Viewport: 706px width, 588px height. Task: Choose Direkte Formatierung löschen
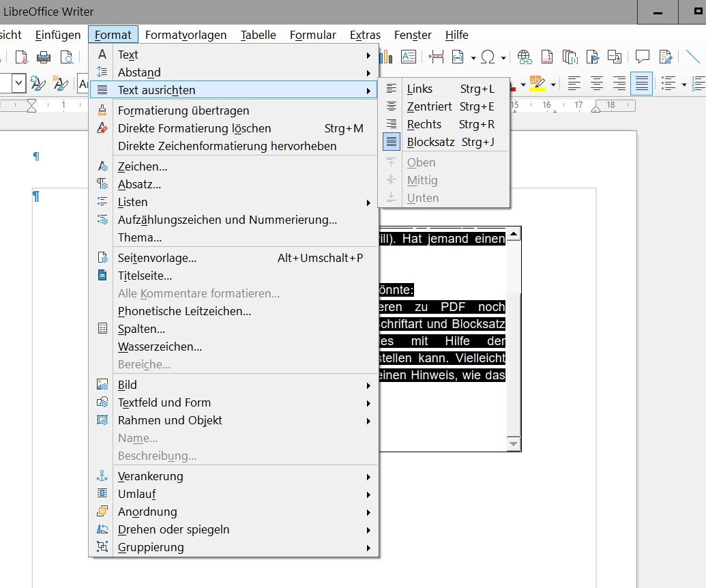pos(234,128)
